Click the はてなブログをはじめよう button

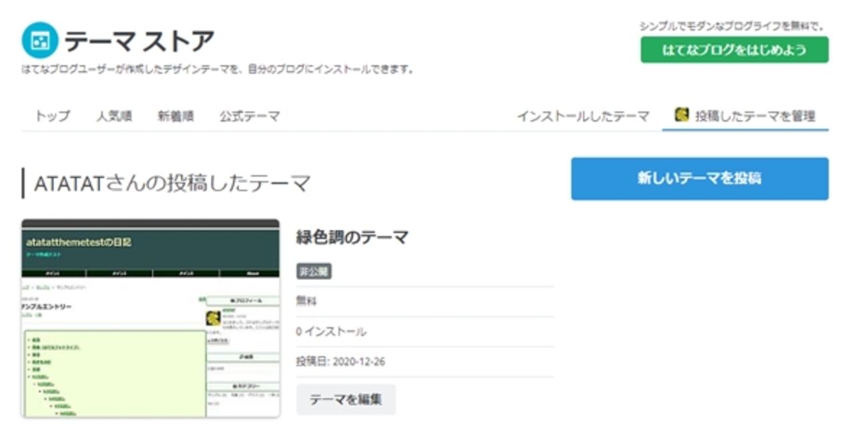pyautogui.click(x=734, y=50)
